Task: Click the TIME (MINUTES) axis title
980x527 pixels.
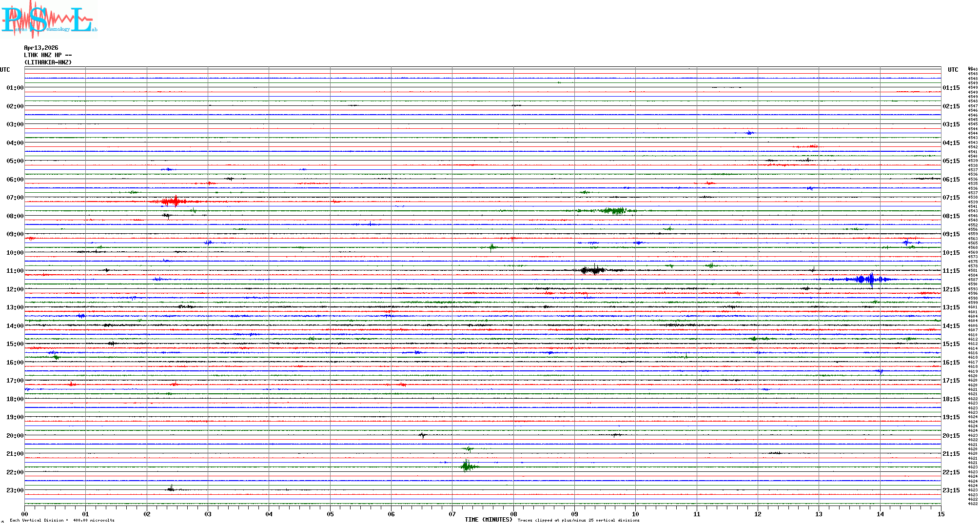Action: (x=488, y=520)
